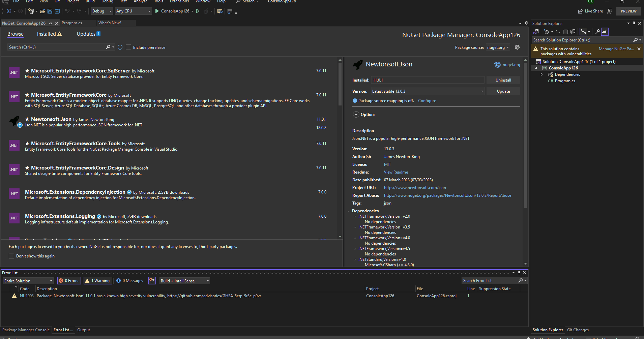This screenshot has height=339, width=644.
Task: Open Pending Changes Filter in Solution Explorer
Action: pyautogui.click(x=547, y=32)
